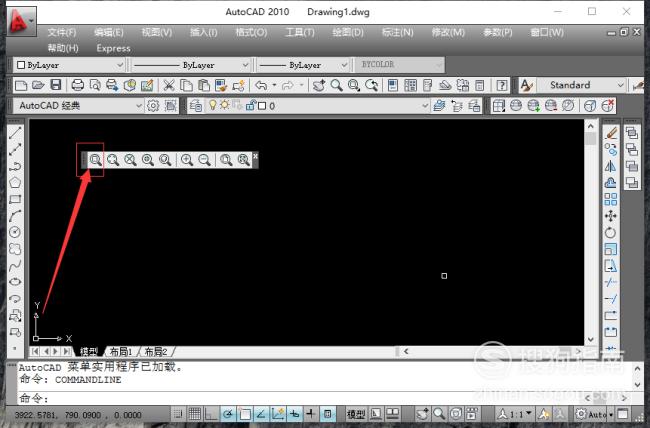Select the Erase tool in Modify toolbar
This screenshot has height=428, width=650.
[x=611, y=133]
